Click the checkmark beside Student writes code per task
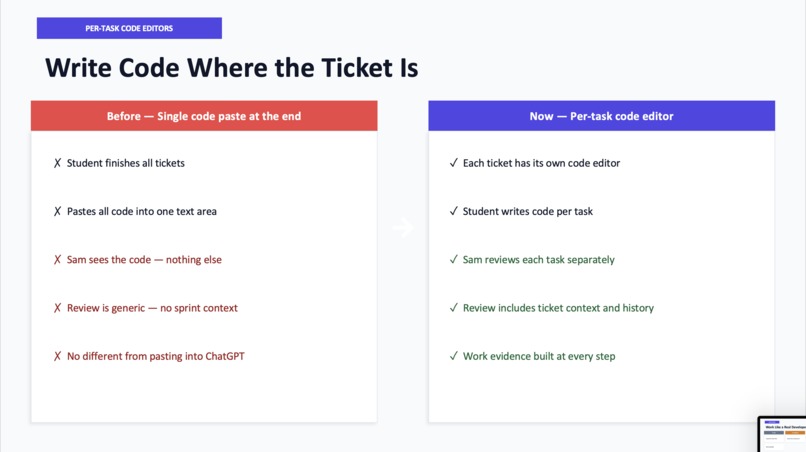The image size is (806, 452). tap(453, 211)
